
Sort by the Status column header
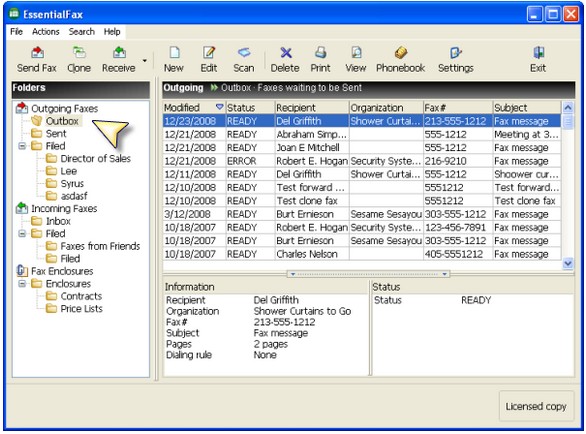tap(250, 108)
